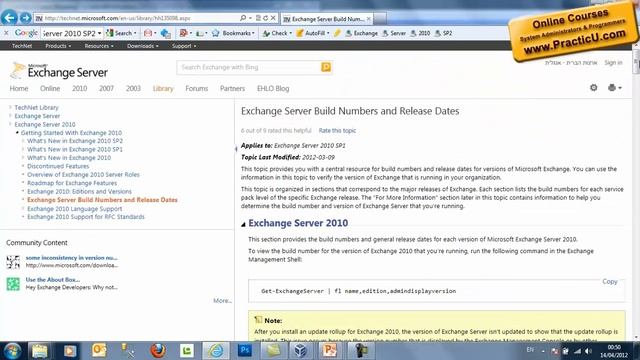Click the More... community content link

[222, 300]
